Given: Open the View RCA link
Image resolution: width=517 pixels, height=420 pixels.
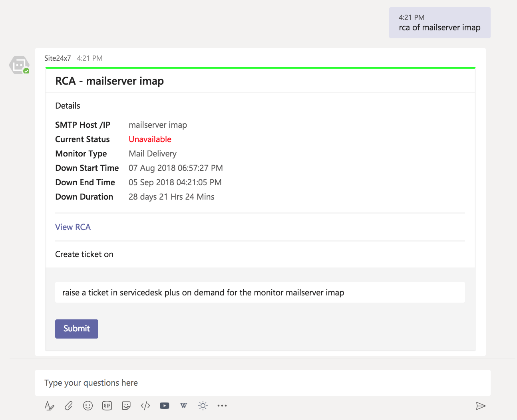Looking at the screenshot, I should (73, 227).
